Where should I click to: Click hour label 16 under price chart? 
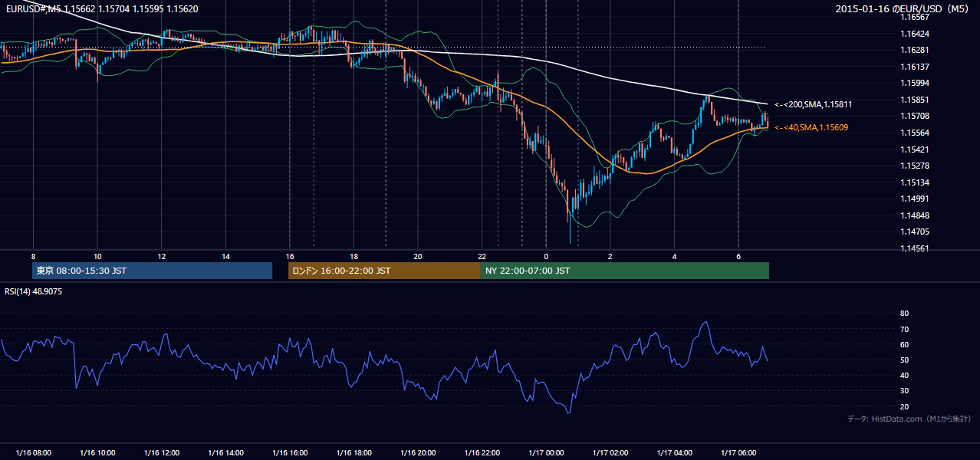point(290,256)
